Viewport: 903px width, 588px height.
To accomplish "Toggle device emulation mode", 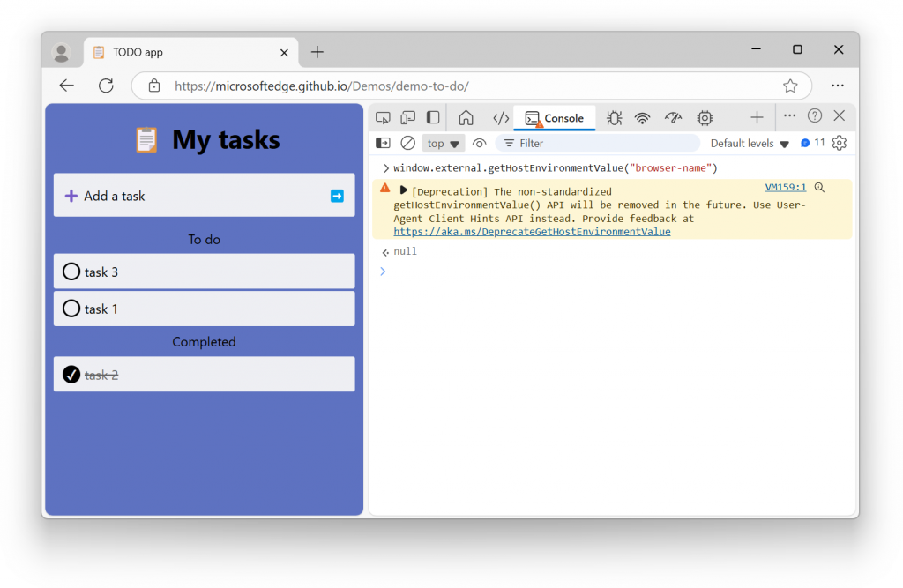I will [407, 117].
